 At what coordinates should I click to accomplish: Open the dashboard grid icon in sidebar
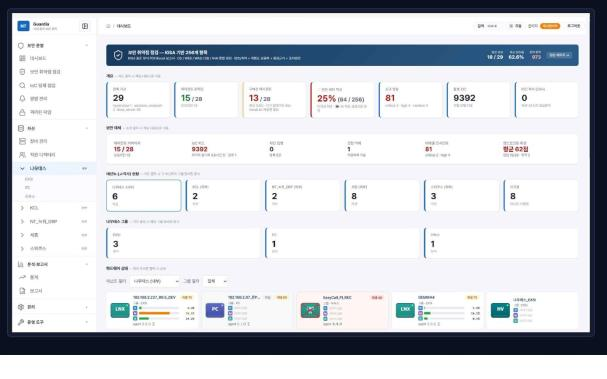tap(22, 58)
